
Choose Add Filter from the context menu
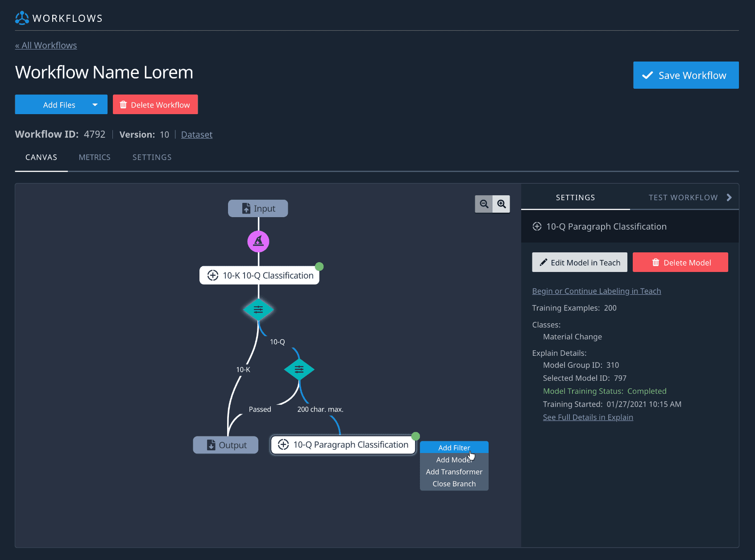click(454, 448)
